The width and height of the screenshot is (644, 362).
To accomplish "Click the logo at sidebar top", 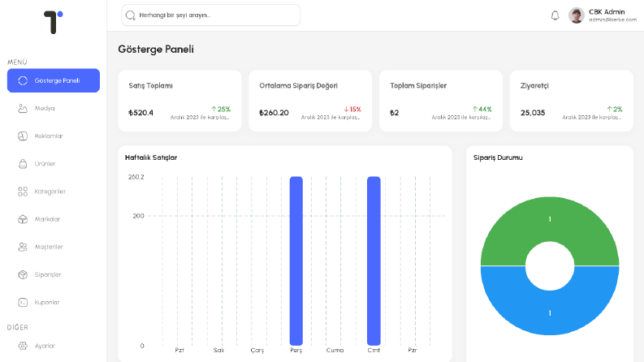I will 54,22.
